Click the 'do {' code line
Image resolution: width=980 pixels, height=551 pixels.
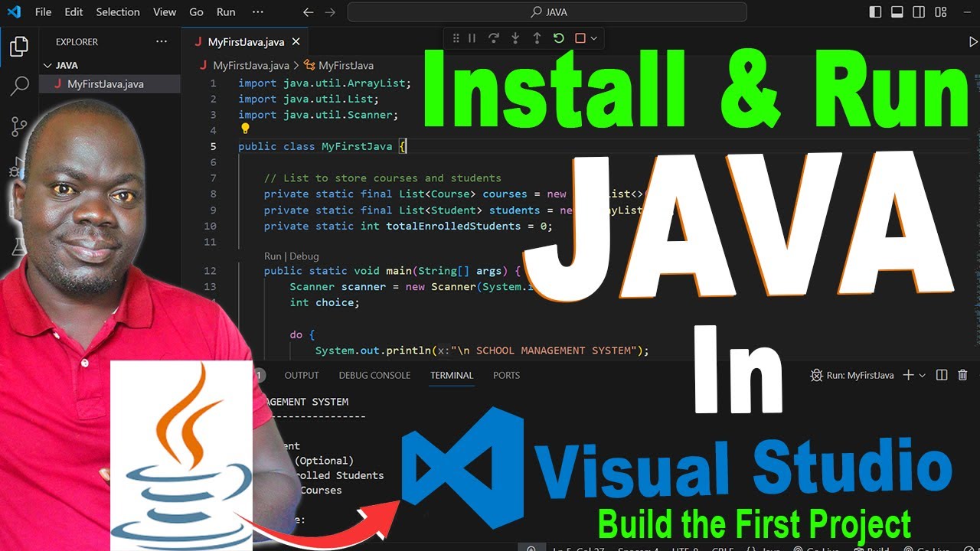302,334
